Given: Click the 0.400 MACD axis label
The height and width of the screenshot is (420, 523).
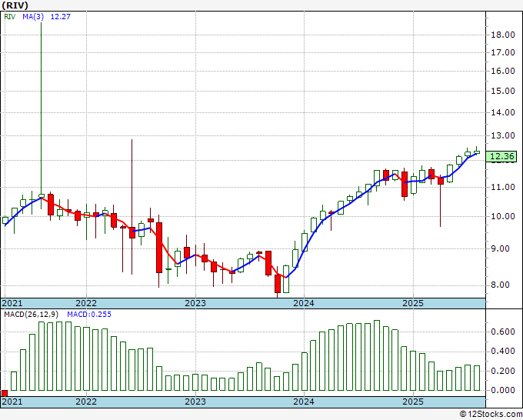Looking at the screenshot, I should [x=503, y=351].
